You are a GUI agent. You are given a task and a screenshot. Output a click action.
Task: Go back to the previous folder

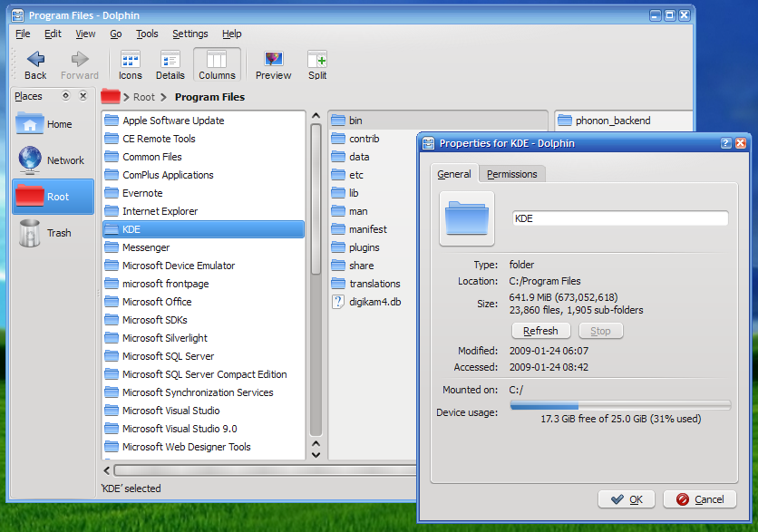point(35,63)
